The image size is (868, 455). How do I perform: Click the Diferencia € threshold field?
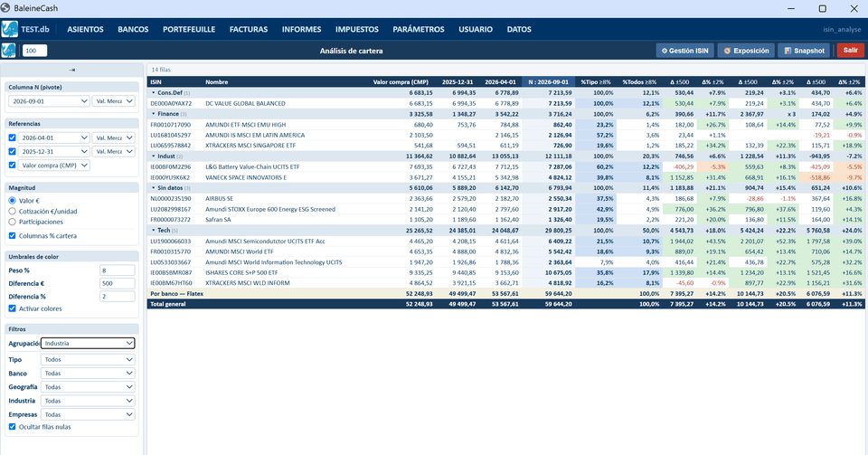click(x=117, y=283)
